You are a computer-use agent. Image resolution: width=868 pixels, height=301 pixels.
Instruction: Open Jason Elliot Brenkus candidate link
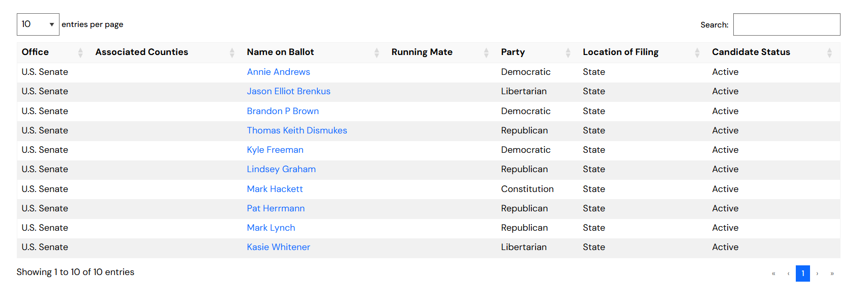288,91
